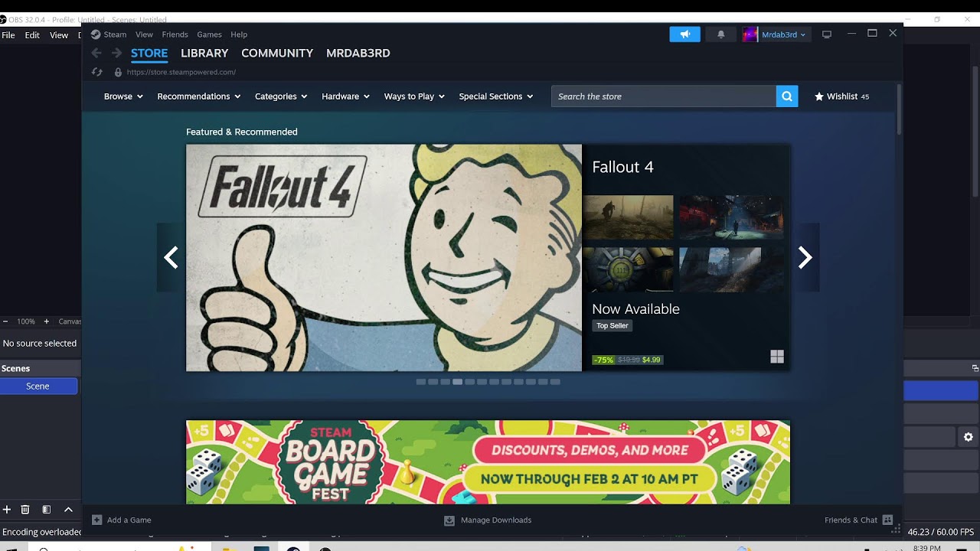Image resolution: width=980 pixels, height=551 pixels.
Task: Open OBS scene filters icon
Action: click(46, 509)
